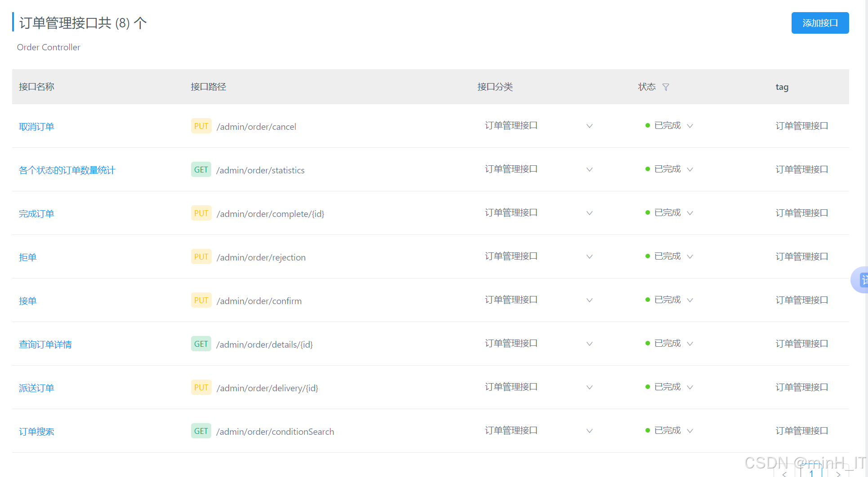Click the GET badge on conditionSearch path

click(201, 431)
